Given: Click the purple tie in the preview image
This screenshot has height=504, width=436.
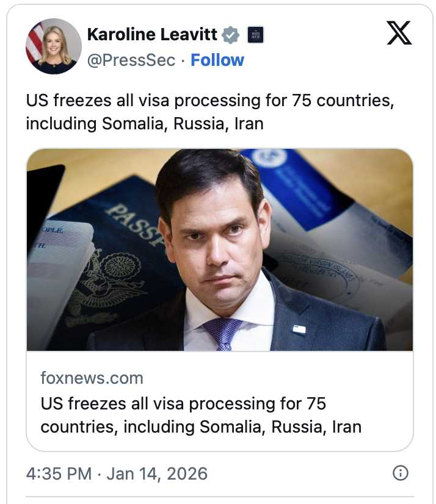Looking at the screenshot, I should click(x=222, y=333).
